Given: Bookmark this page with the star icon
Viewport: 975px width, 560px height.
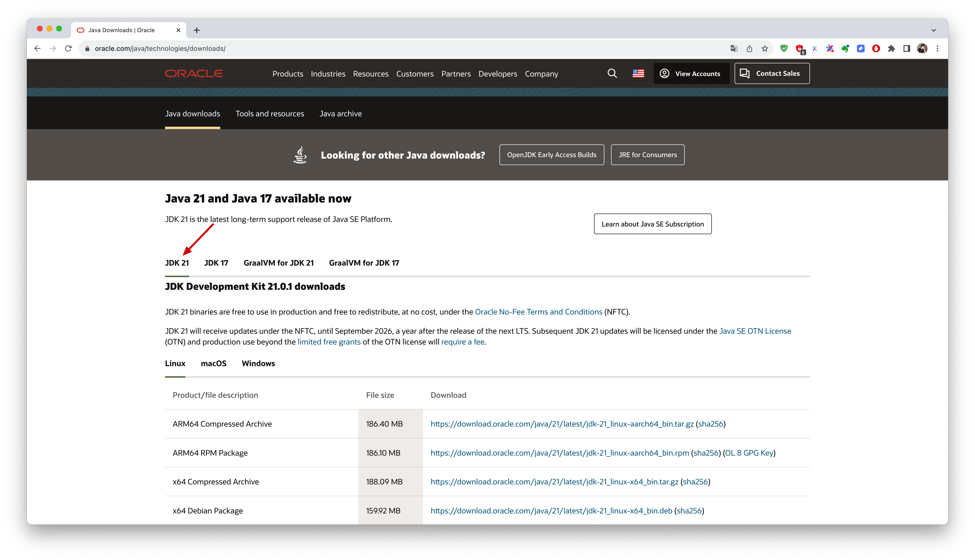Looking at the screenshot, I should [765, 48].
